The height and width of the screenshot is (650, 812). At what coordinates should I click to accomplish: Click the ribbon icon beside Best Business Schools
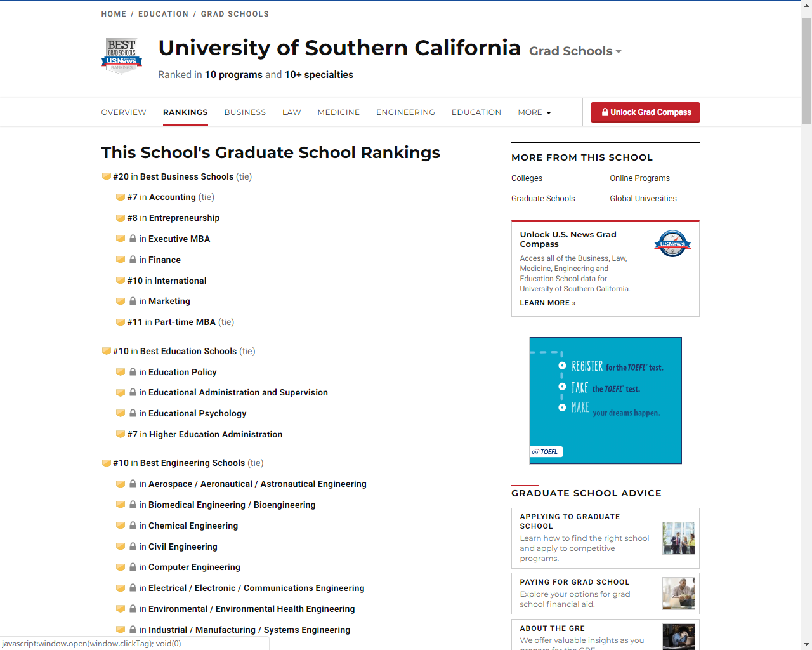pos(107,176)
